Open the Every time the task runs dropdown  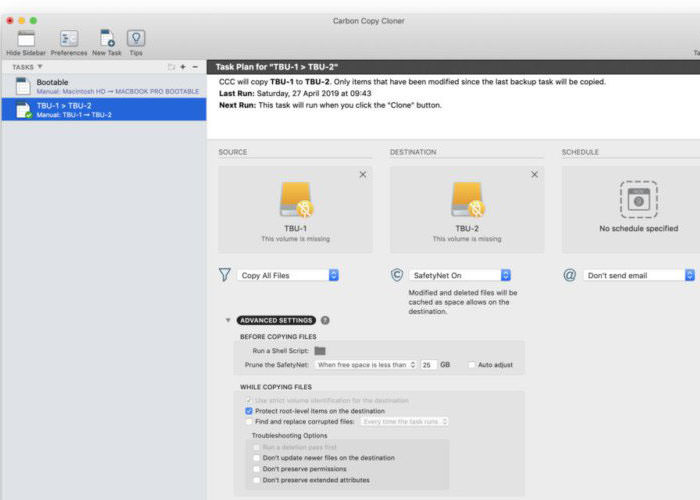pyautogui.click(x=404, y=421)
